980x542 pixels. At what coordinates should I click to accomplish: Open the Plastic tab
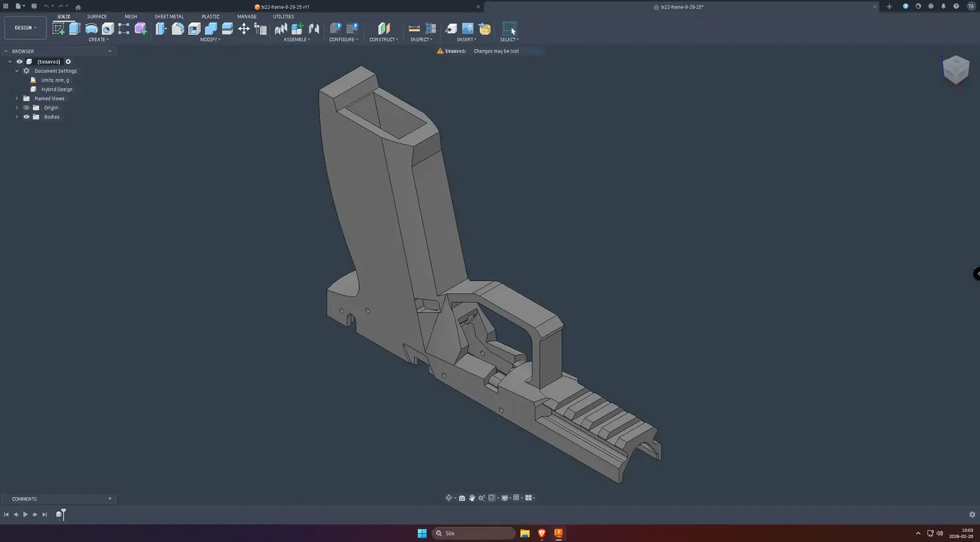point(211,17)
